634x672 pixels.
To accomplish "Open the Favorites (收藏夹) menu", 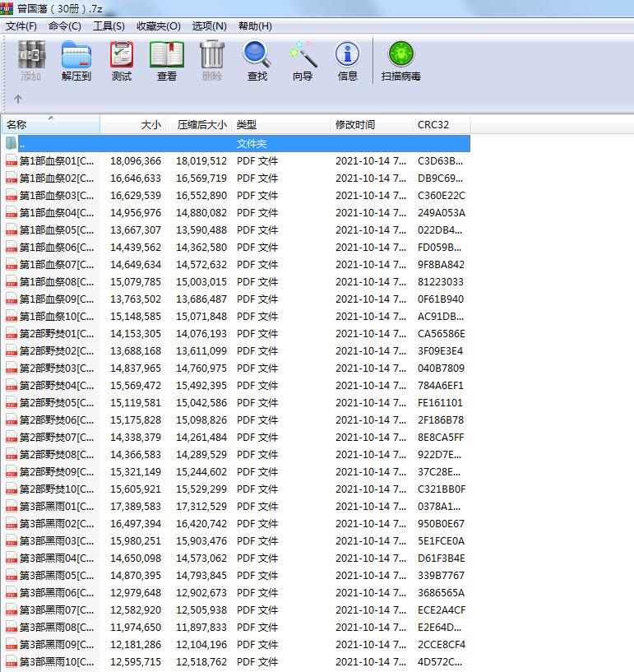I will (x=158, y=26).
